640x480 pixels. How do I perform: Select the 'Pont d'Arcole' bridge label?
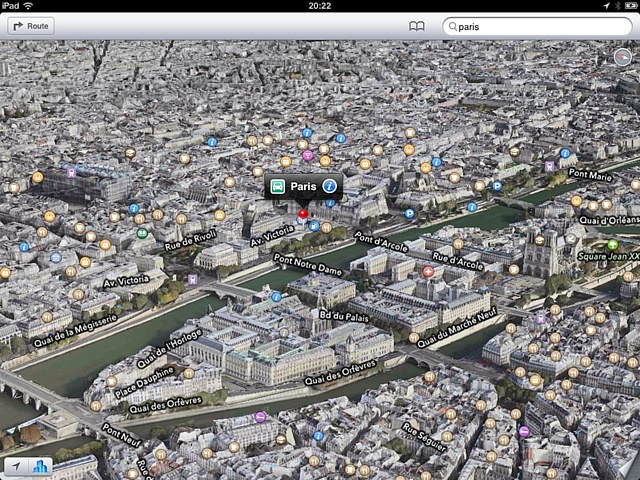pyautogui.click(x=381, y=242)
